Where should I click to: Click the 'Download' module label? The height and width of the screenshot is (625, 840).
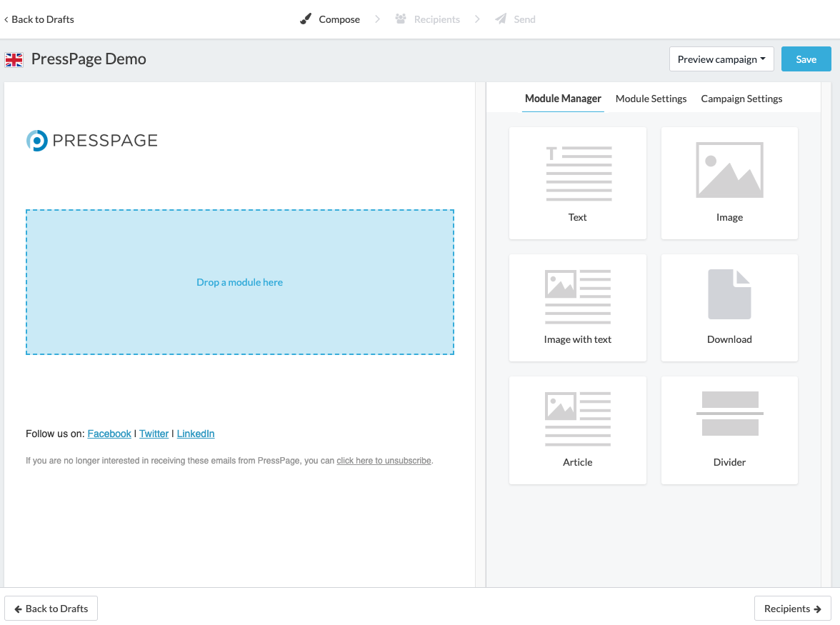(x=729, y=339)
